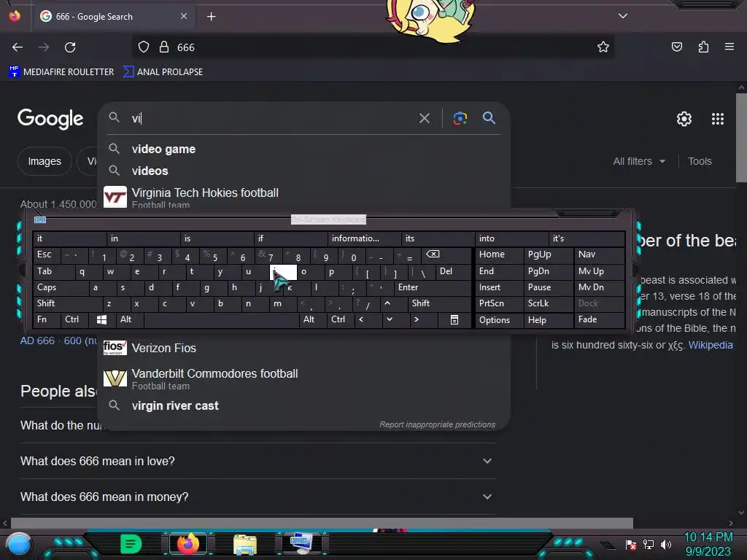Image resolution: width=747 pixels, height=560 pixels.
Task: Expand 'What does 666 mean in money?'
Action: click(258, 497)
